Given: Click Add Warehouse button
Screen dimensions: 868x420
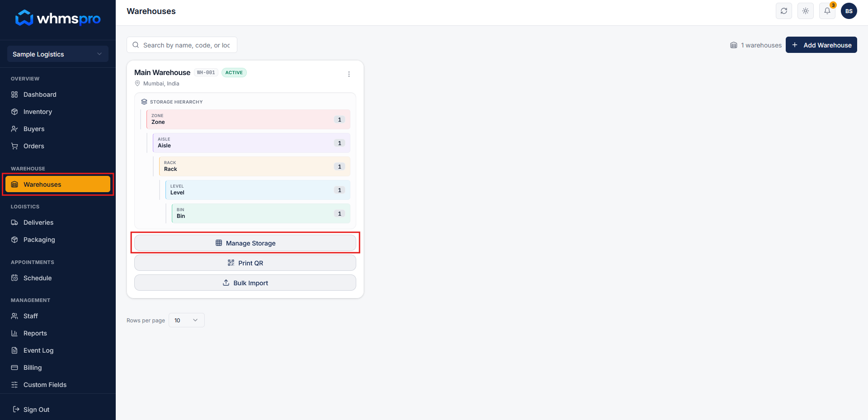Looking at the screenshot, I should [821, 45].
